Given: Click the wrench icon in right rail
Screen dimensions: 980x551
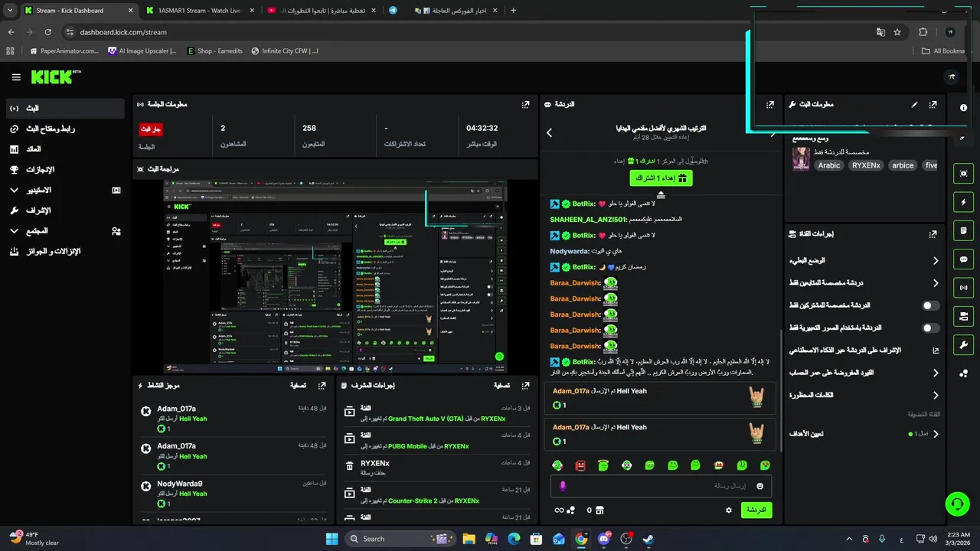Looking at the screenshot, I should coord(963,344).
